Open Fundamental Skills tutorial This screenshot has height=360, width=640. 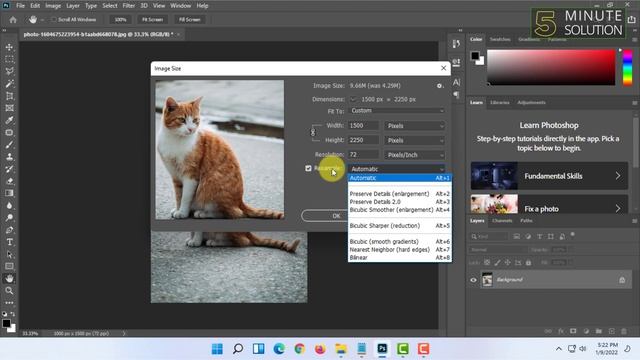click(549, 176)
